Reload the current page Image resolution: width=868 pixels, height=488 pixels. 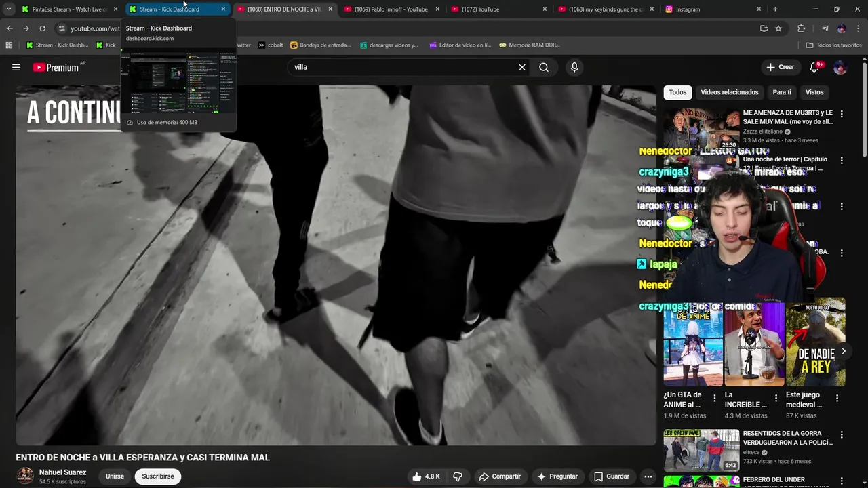pos(42,28)
